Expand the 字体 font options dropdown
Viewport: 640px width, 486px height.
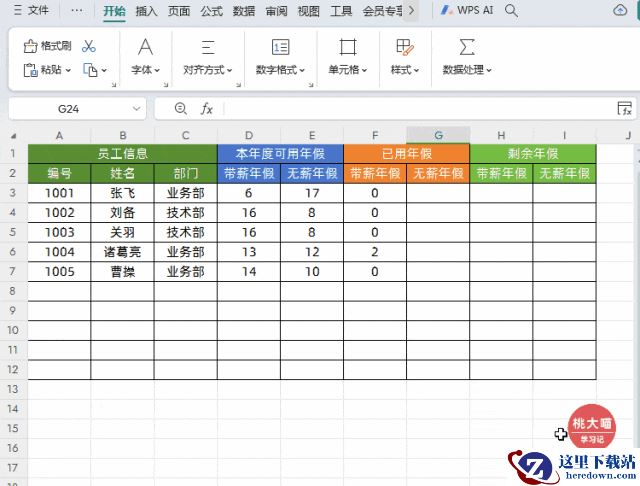(146, 70)
